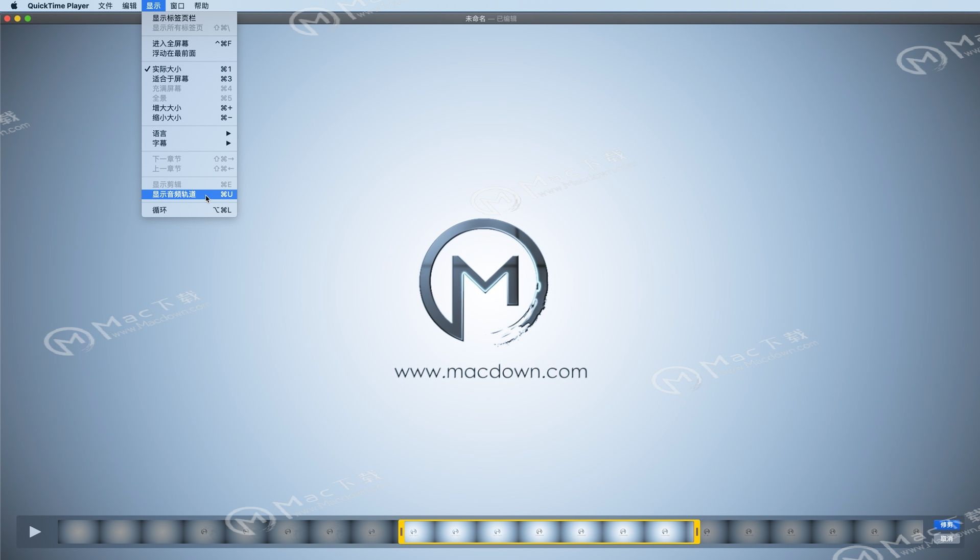Click the window title 未命名

click(x=475, y=18)
